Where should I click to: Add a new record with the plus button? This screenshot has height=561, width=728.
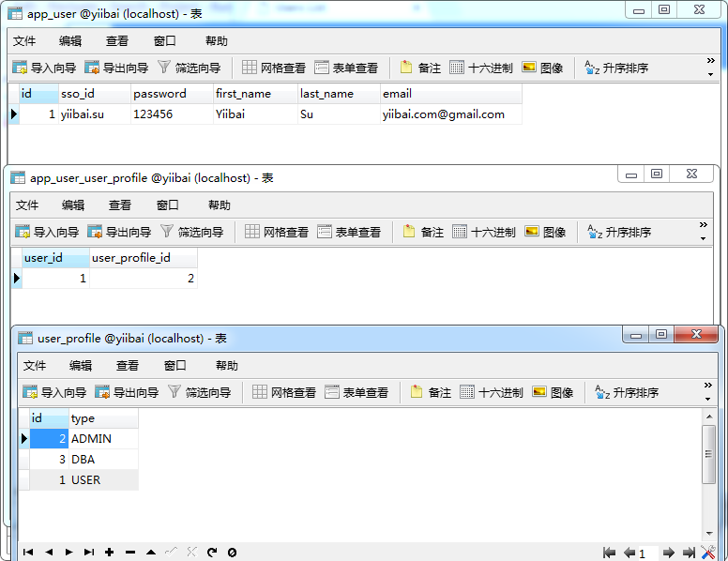pos(109,552)
